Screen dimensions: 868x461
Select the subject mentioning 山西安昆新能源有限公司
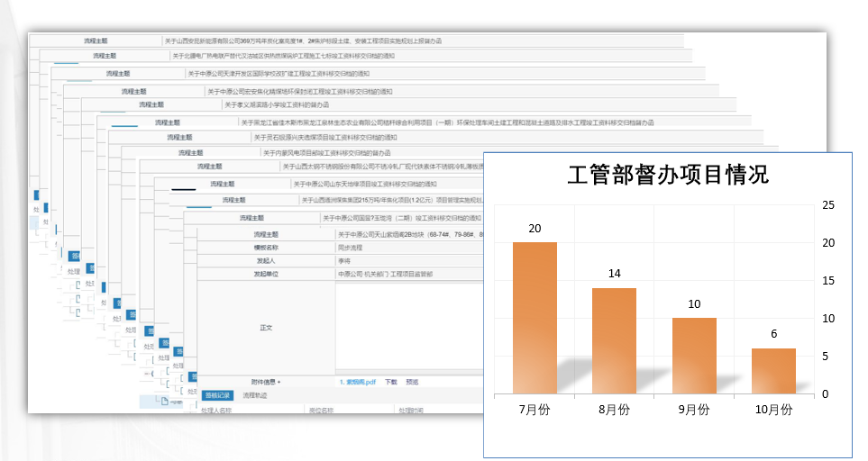(303, 41)
